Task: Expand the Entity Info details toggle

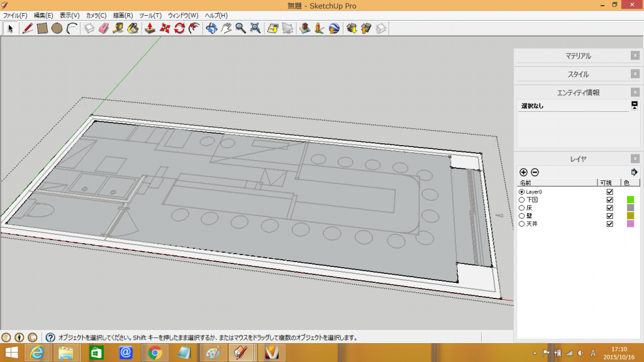Action: tap(635, 105)
